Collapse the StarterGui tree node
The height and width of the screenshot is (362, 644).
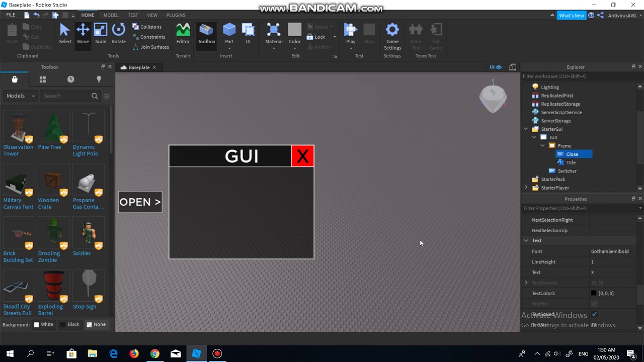[x=526, y=129]
